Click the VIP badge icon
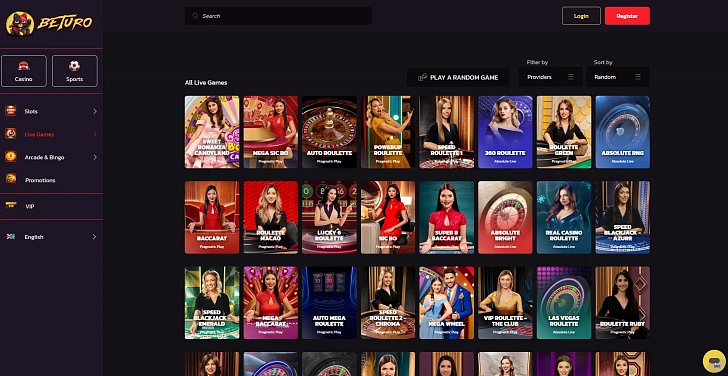This screenshot has height=376, width=728. (11, 206)
